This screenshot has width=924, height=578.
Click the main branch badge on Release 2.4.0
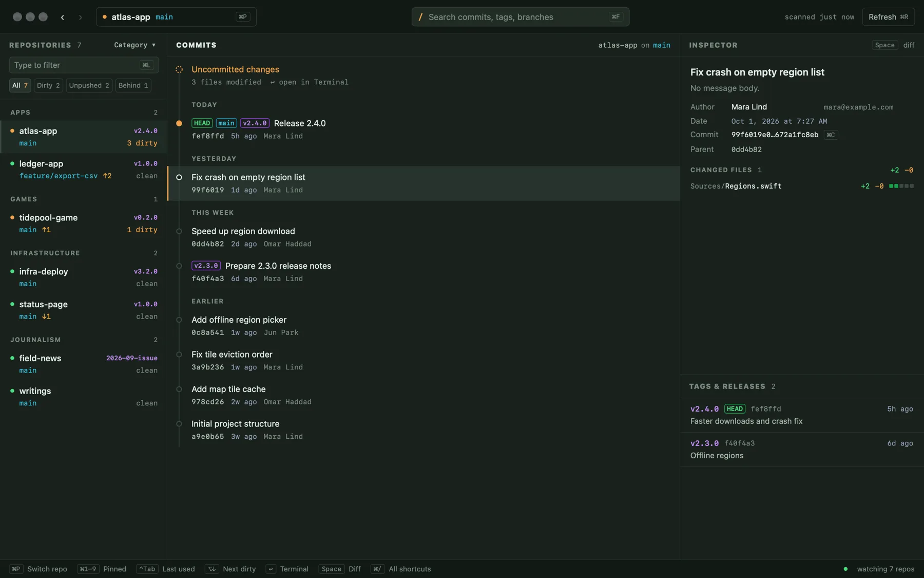(x=226, y=123)
